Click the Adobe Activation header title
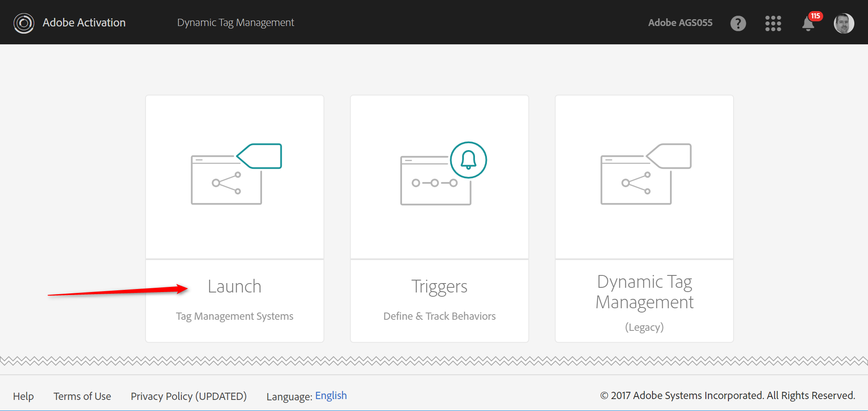 pyautogui.click(x=84, y=23)
